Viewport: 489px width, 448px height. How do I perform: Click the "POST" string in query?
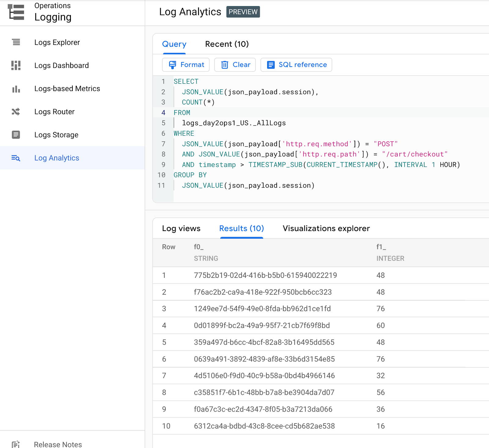[386, 144]
